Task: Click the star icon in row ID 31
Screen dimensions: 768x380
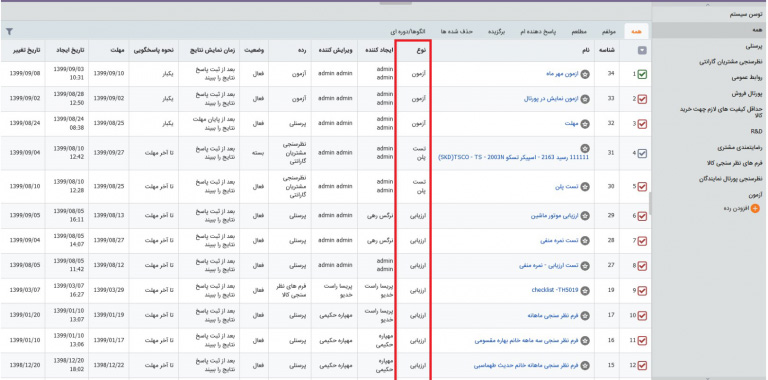Action: [x=585, y=148]
